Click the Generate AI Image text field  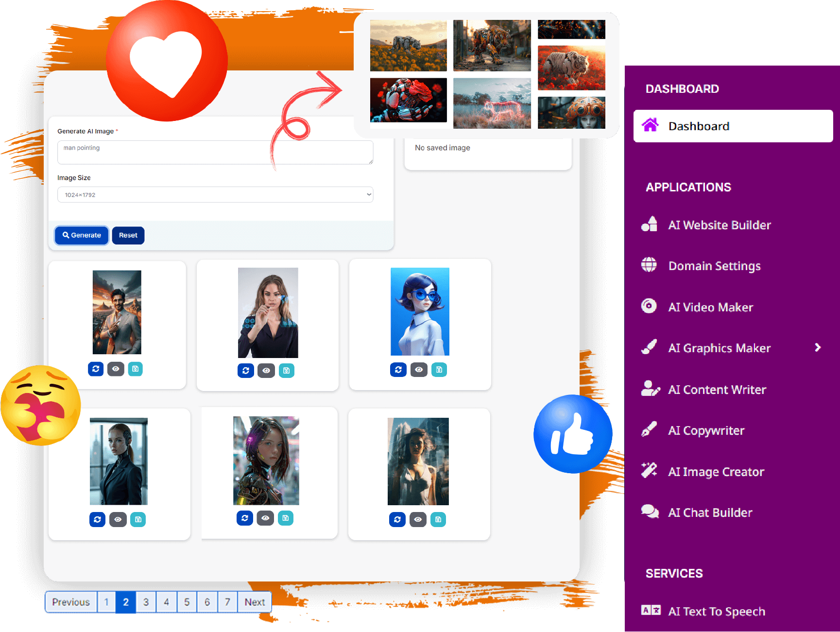pos(215,153)
